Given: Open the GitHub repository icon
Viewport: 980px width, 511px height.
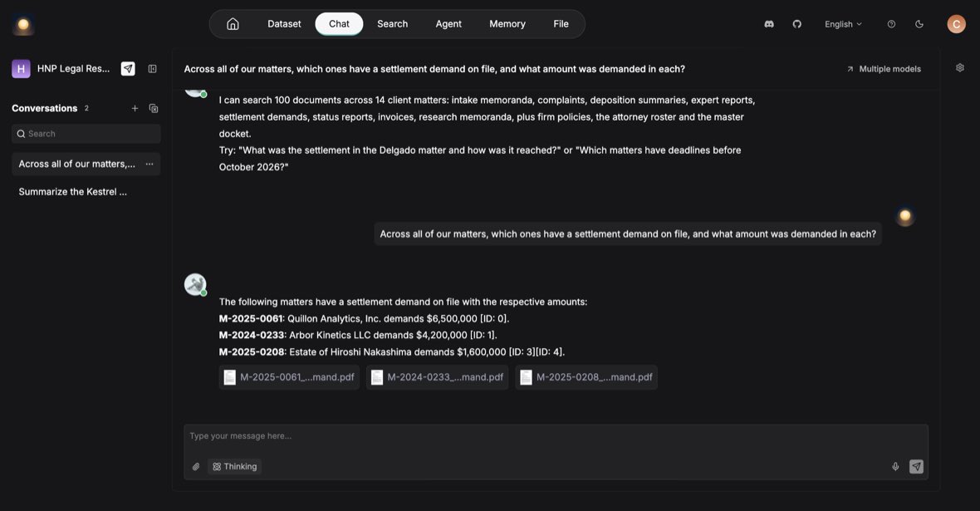Looking at the screenshot, I should [797, 24].
